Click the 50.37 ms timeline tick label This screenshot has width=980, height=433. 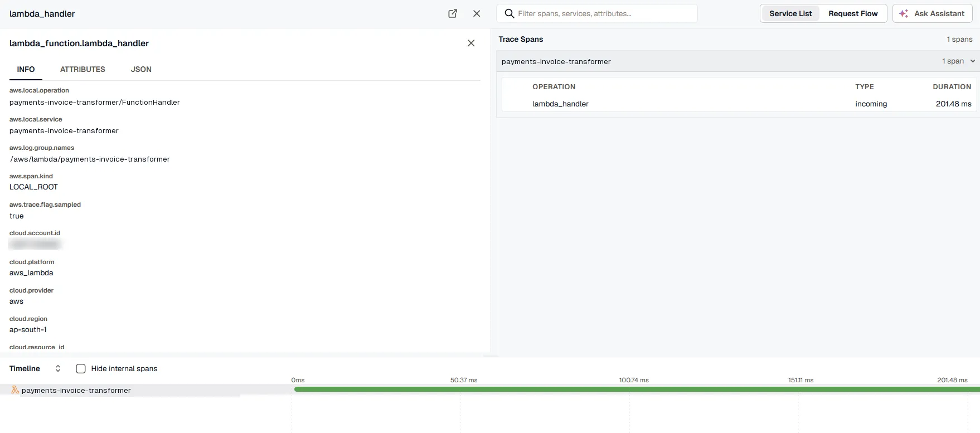(x=464, y=380)
